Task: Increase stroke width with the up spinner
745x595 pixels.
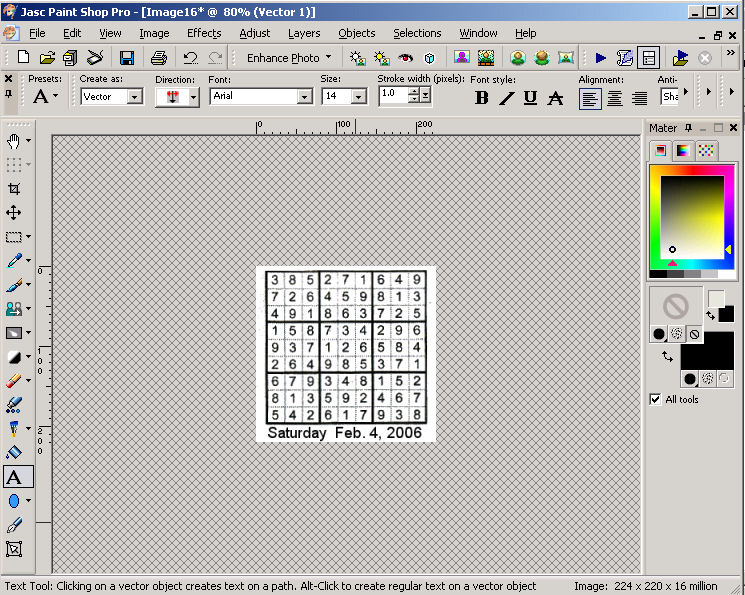Action: click(425, 92)
